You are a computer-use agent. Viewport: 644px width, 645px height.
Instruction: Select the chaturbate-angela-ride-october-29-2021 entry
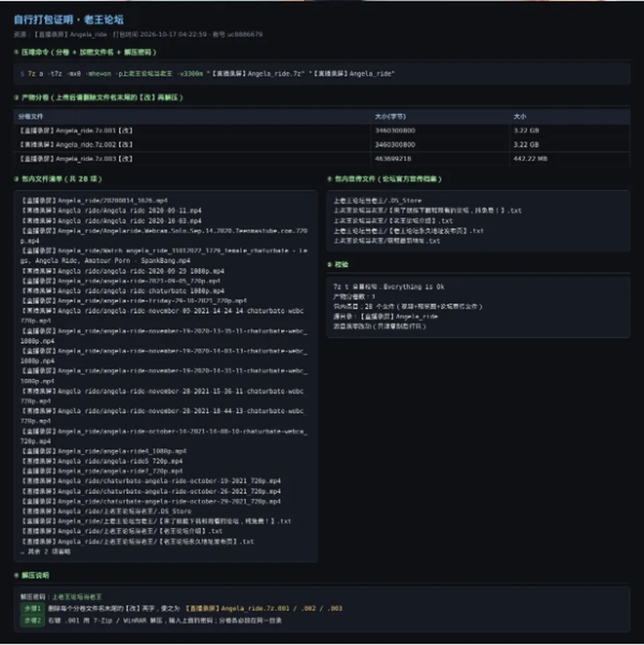(151, 502)
